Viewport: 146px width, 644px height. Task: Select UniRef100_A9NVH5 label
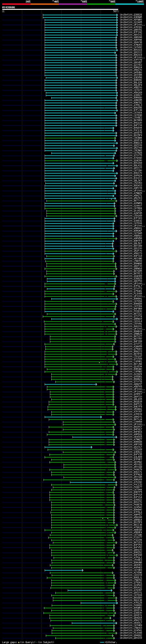(x=131, y=100)
